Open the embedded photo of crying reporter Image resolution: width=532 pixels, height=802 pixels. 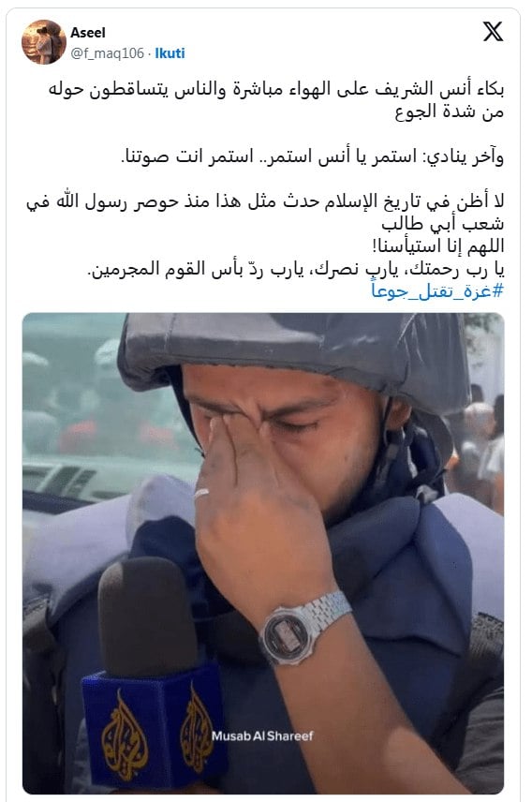(263, 554)
